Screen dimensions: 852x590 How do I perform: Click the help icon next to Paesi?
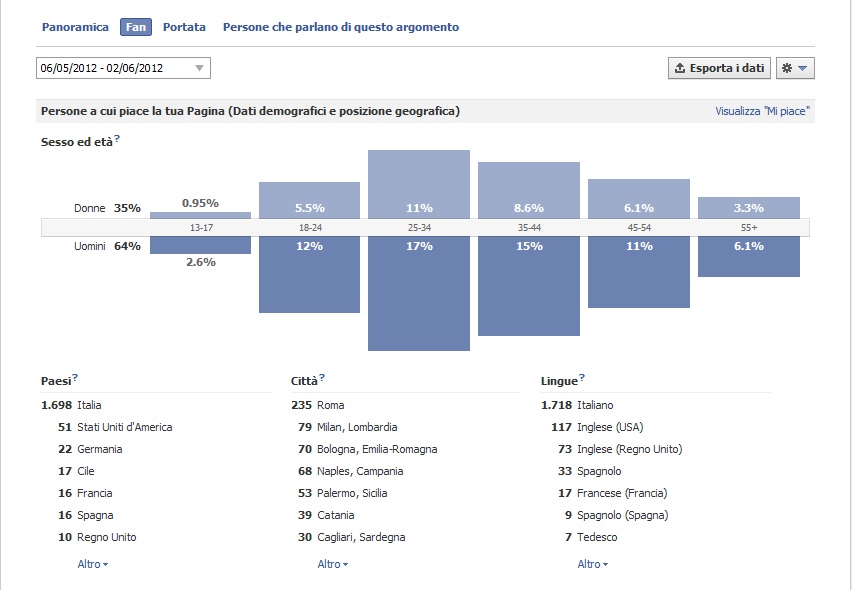pyautogui.click(x=75, y=379)
